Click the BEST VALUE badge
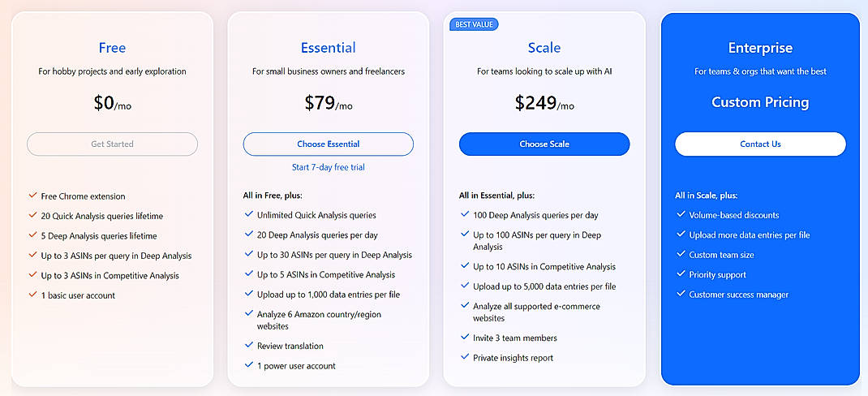868x396 pixels. (474, 24)
